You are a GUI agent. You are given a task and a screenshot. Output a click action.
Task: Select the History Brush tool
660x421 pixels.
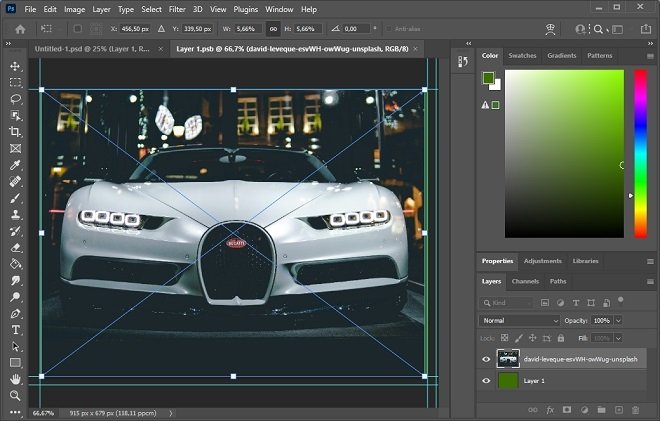coord(15,231)
